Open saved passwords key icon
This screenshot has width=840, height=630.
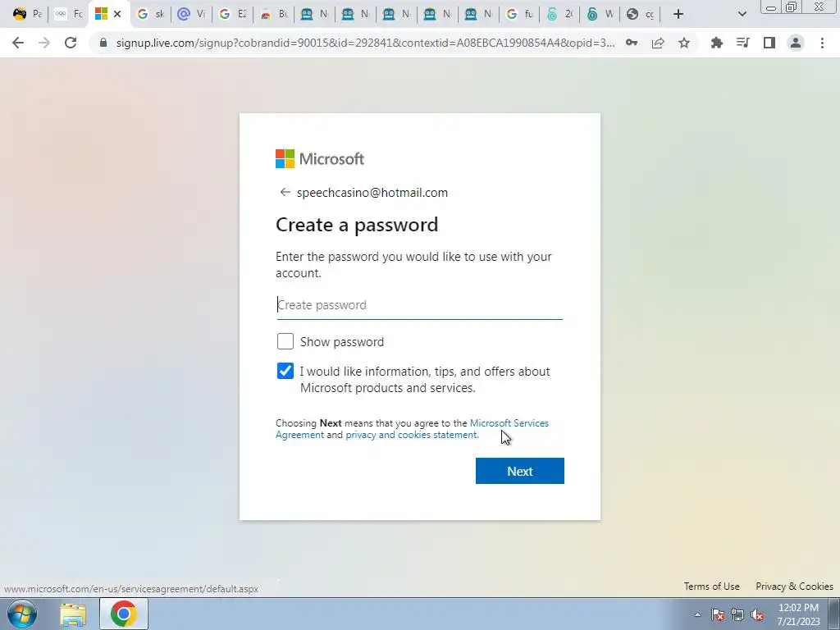point(632,43)
